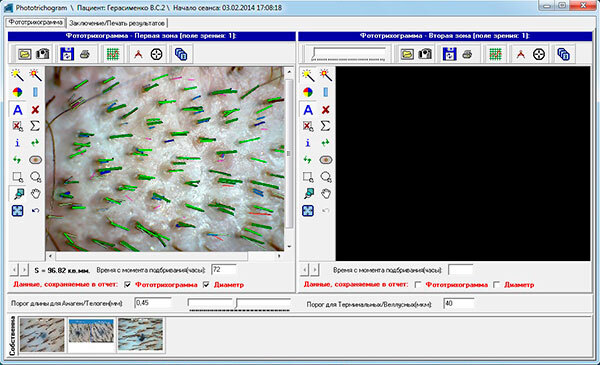The image size is (600, 365).
Task: Toggle grid overlay in first zone
Action: click(113, 54)
